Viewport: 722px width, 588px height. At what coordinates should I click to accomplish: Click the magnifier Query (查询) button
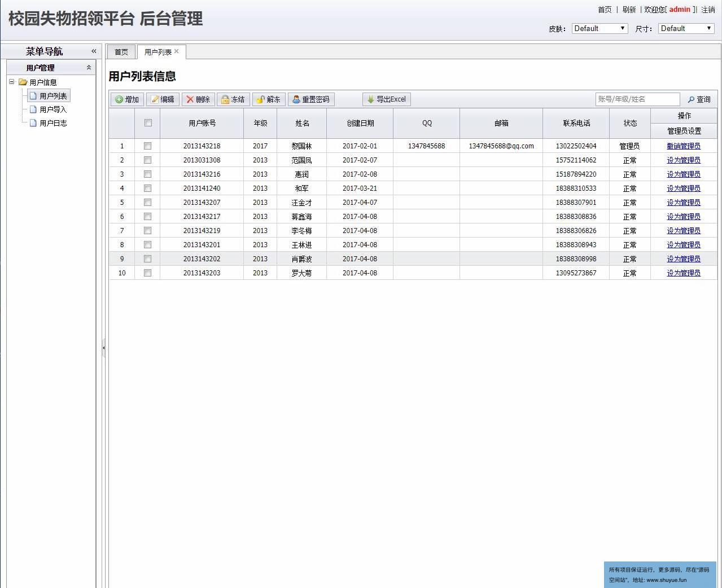click(x=699, y=99)
